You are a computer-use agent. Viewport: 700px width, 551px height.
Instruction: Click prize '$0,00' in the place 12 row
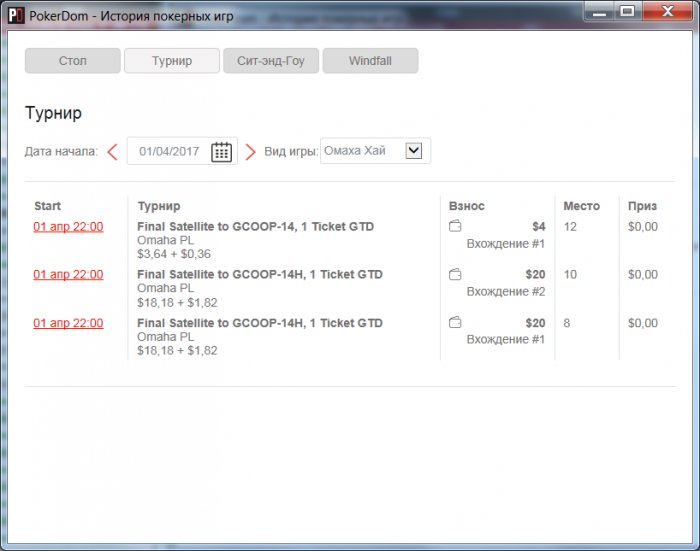coord(643,227)
